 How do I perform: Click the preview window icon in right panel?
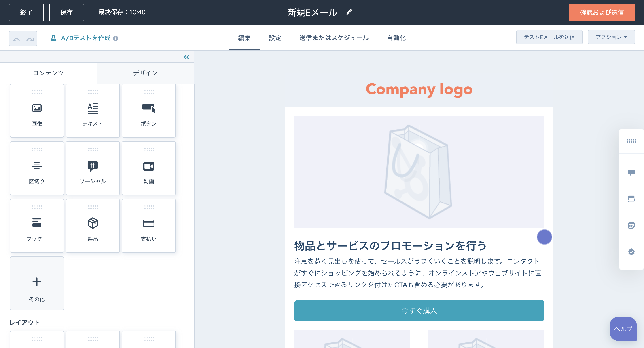(631, 199)
